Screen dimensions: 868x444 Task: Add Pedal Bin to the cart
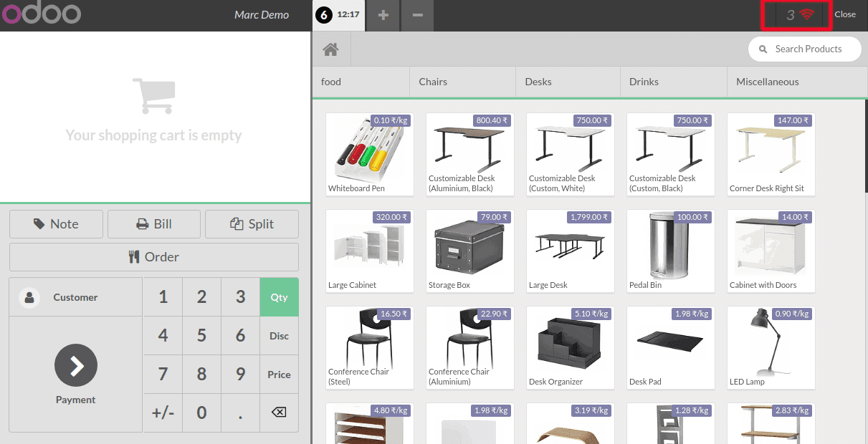pyautogui.click(x=671, y=251)
